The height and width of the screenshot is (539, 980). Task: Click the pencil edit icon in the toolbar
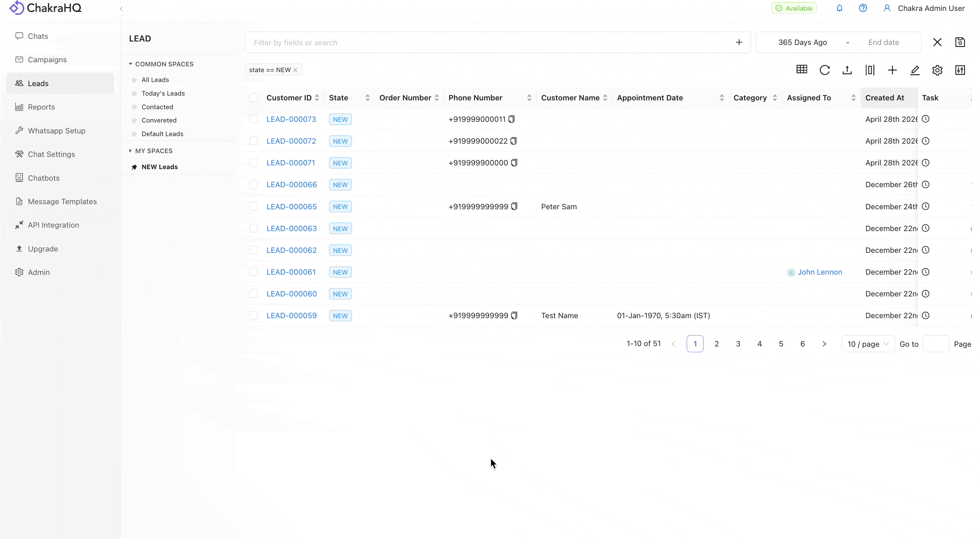(915, 70)
